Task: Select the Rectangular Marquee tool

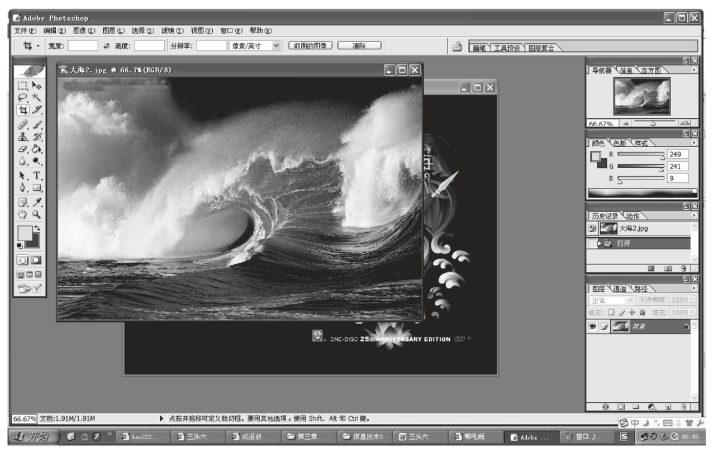Action: (x=22, y=86)
